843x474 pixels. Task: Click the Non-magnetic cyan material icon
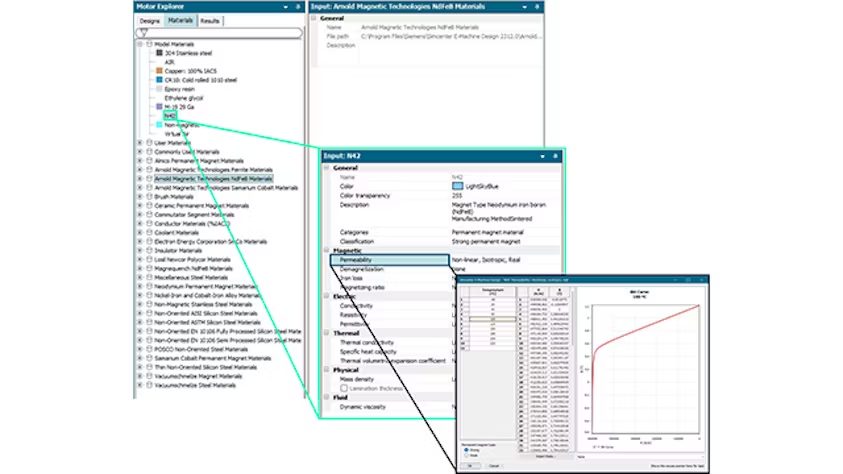(159, 125)
